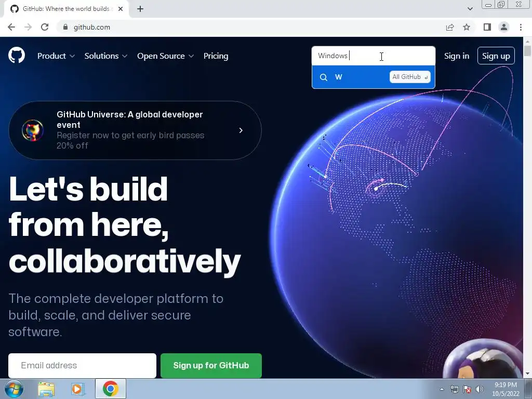Expand the Product menu
Viewport: 532px width, 399px height.
56,56
